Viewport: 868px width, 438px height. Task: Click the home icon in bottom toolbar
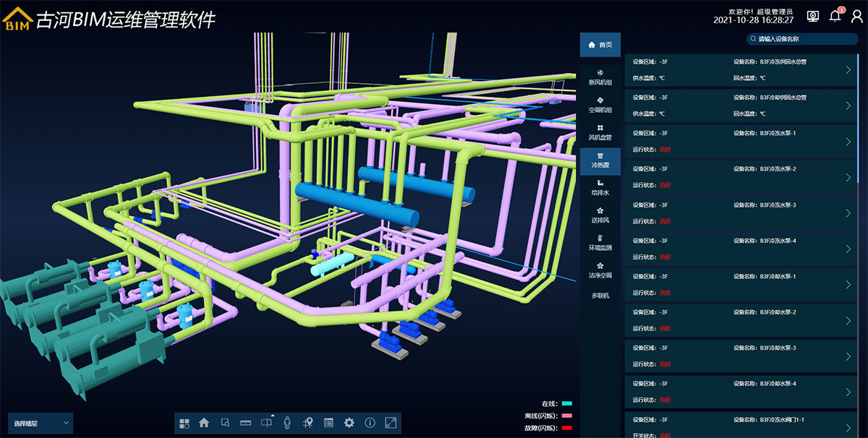204,423
